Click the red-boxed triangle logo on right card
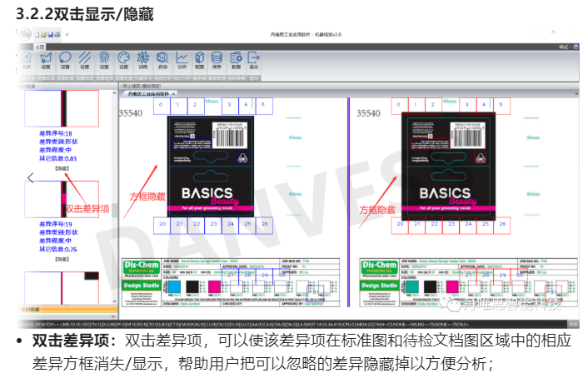Screen dimensions: 588x383 481,157
